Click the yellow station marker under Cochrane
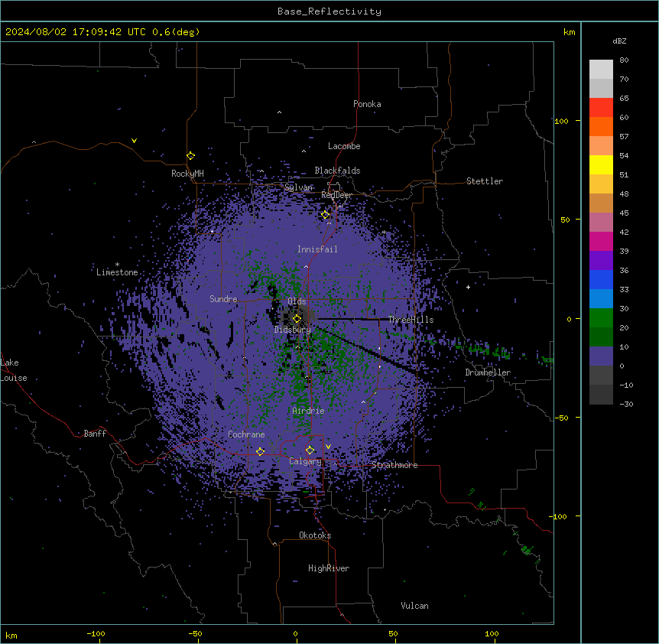The image size is (659, 644). coord(260,452)
